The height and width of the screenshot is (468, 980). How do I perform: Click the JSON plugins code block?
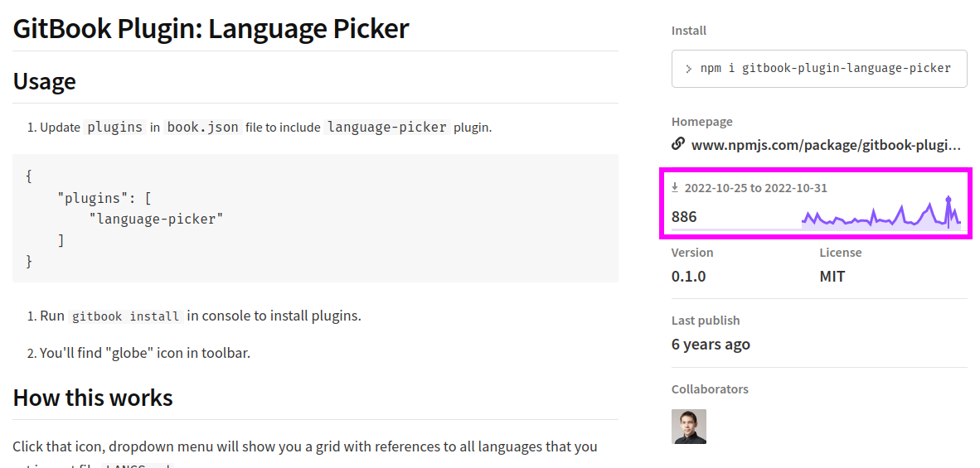[x=315, y=219]
